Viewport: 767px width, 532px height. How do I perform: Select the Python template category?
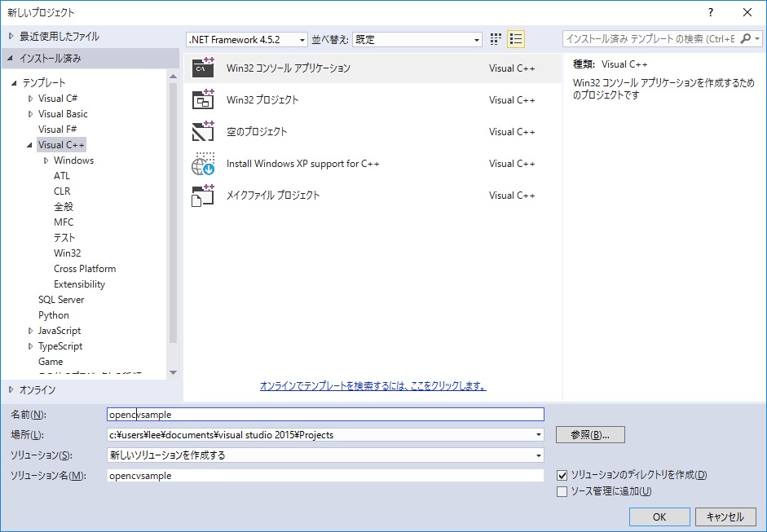(x=54, y=315)
